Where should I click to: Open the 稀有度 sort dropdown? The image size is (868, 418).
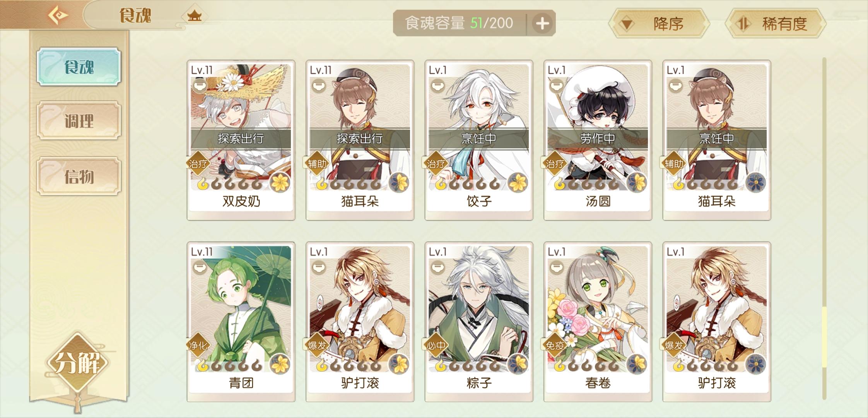(775, 24)
